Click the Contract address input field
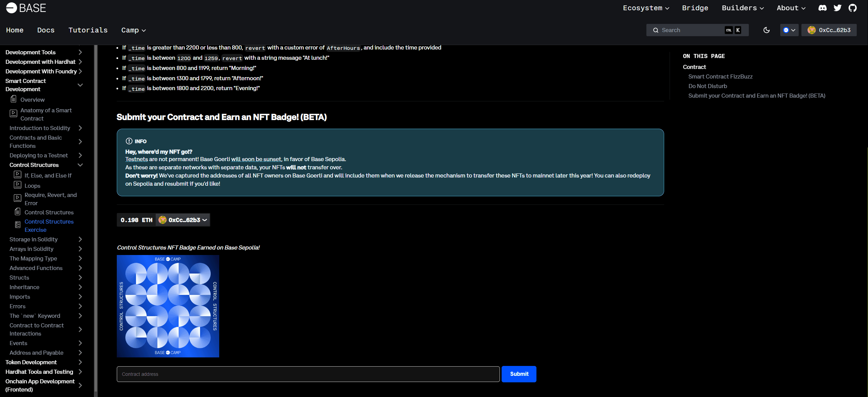 point(308,374)
